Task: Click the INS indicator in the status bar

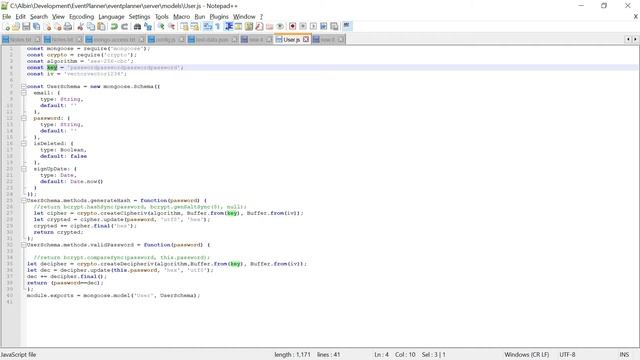Action: click(x=624, y=355)
